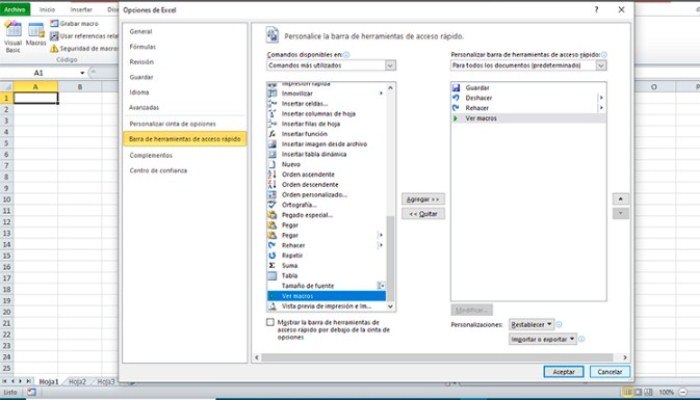Open the Restablecer dropdown button
This screenshot has width=700, height=400.
pyautogui.click(x=531, y=325)
